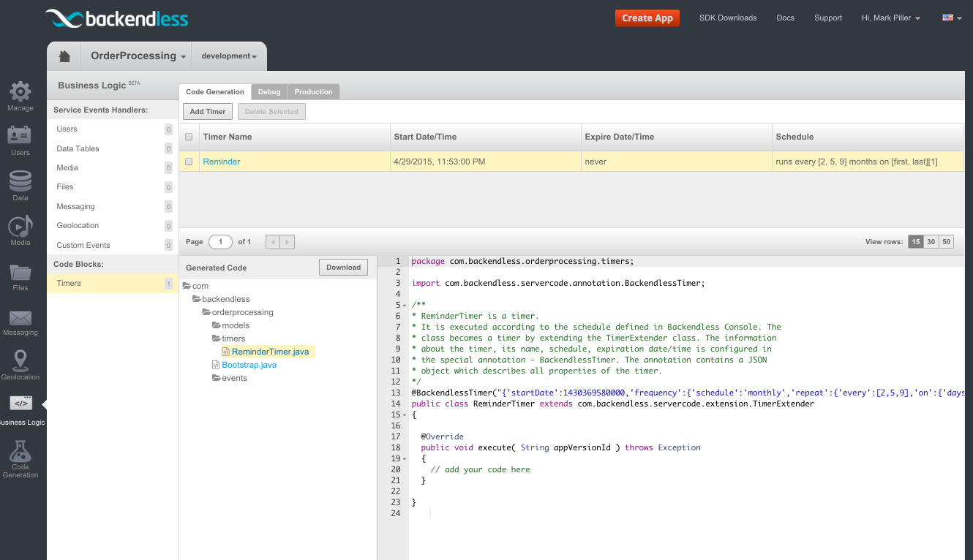This screenshot has height=560, width=973.
Task: Click the home icon tab
Action: pyautogui.click(x=64, y=56)
